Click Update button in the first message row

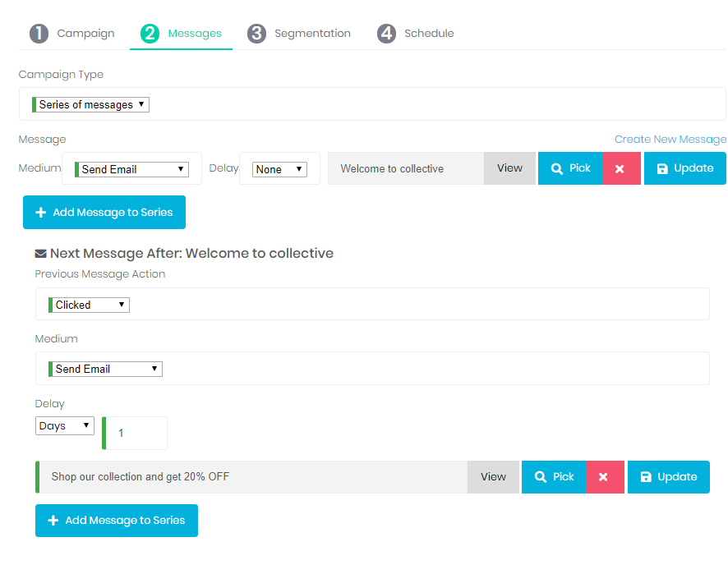click(x=684, y=168)
